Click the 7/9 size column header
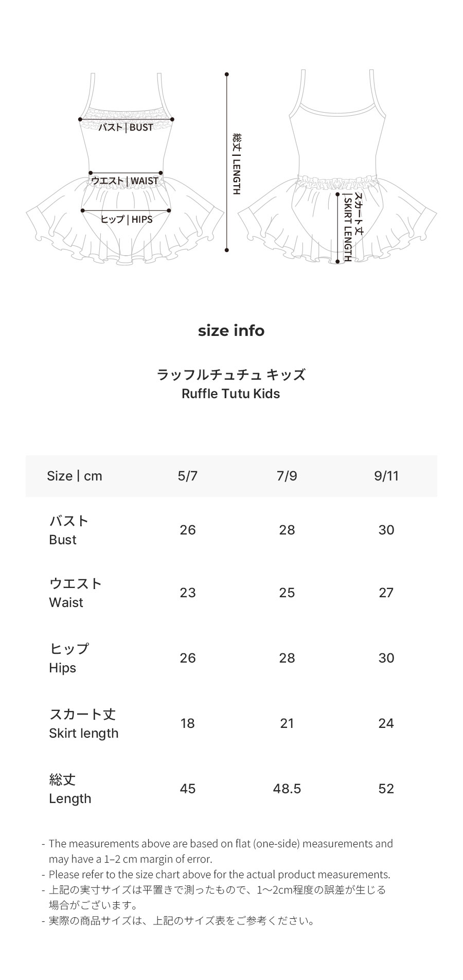 (287, 476)
